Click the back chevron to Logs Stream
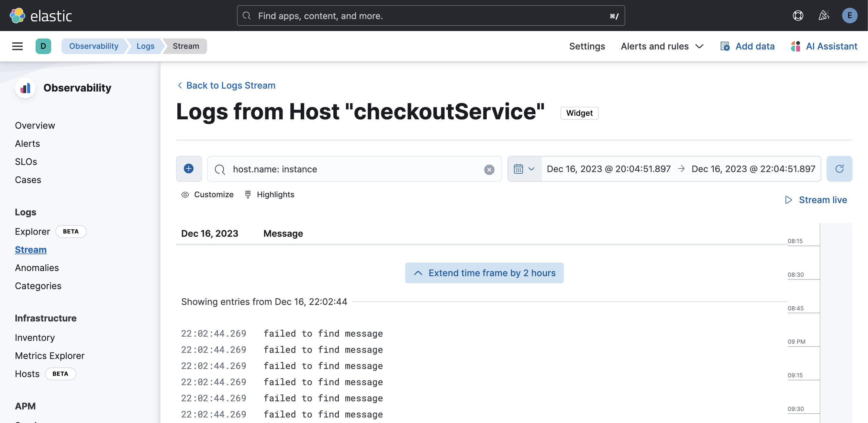Image resolution: width=868 pixels, height=423 pixels. coord(180,86)
